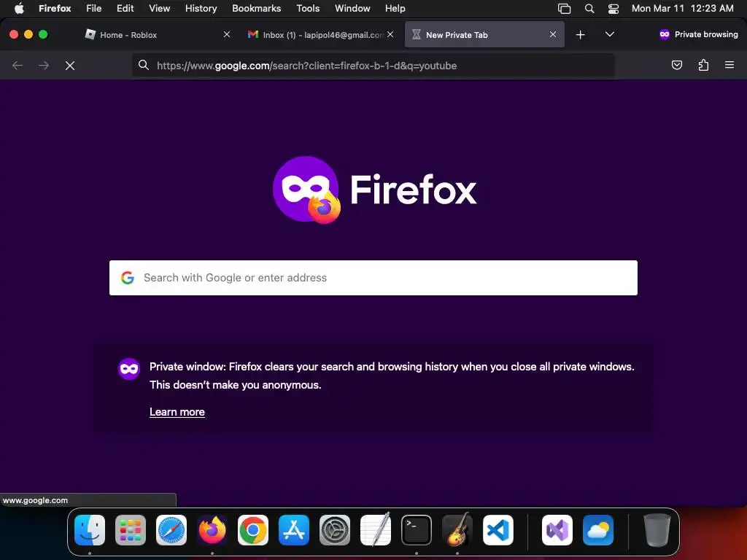Open Visual Studio Code from the Dock
The image size is (747, 560).
click(498, 530)
